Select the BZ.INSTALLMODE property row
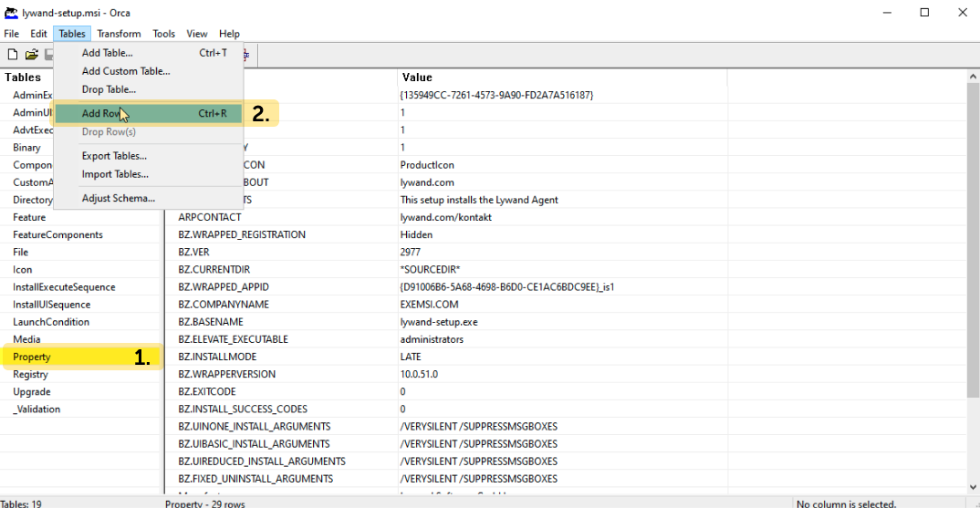This screenshot has height=508, width=980. click(x=217, y=357)
